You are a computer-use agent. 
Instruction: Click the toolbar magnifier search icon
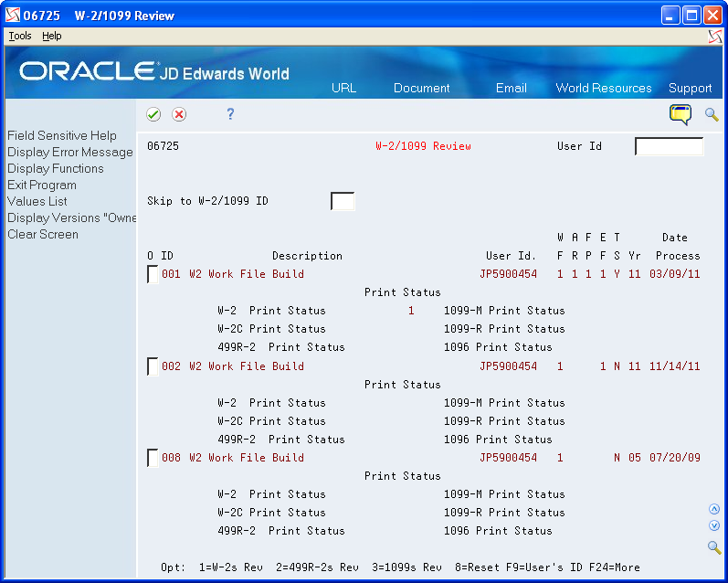point(712,114)
